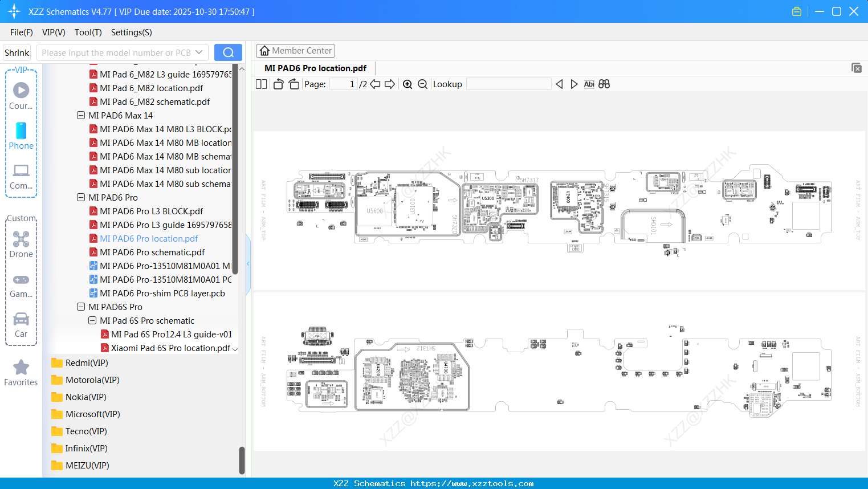
Task: Click the file tree scroll-down arrow
Action: coord(235,349)
